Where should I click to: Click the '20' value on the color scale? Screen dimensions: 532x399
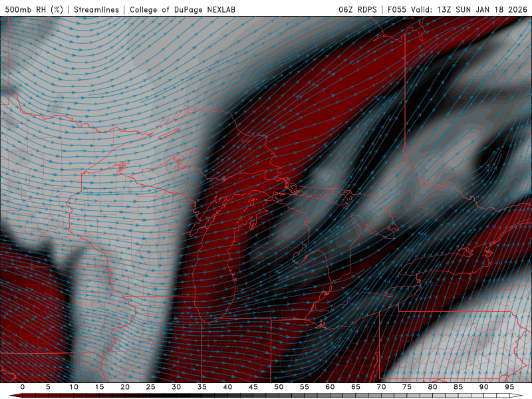pyautogui.click(x=125, y=387)
